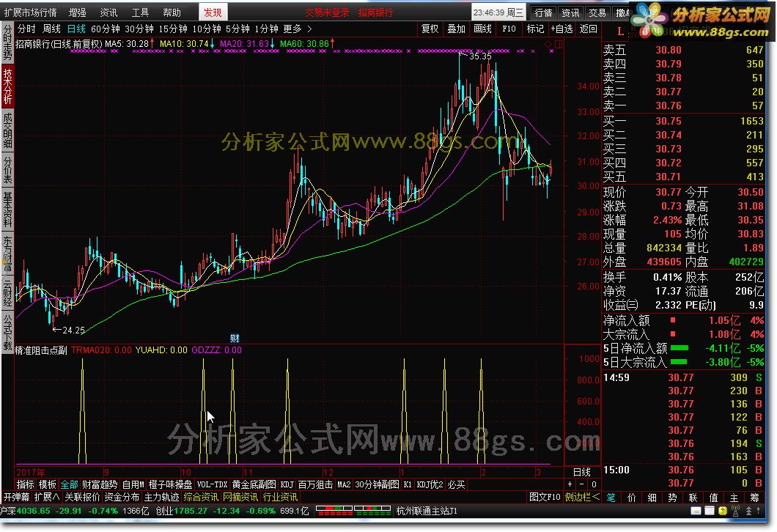Switch to 日线 period

coord(76,29)
